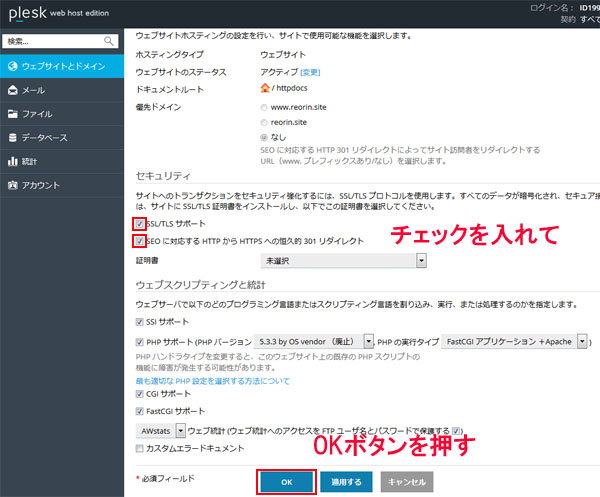Click the 必須フィールド note
Screen dimensions: 600x497
[166, 478]
